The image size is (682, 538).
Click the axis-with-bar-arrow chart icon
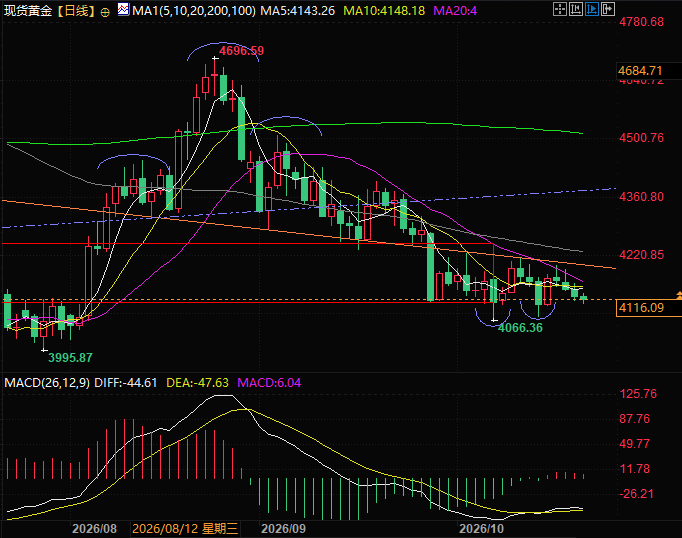click(x=576, y=9)
